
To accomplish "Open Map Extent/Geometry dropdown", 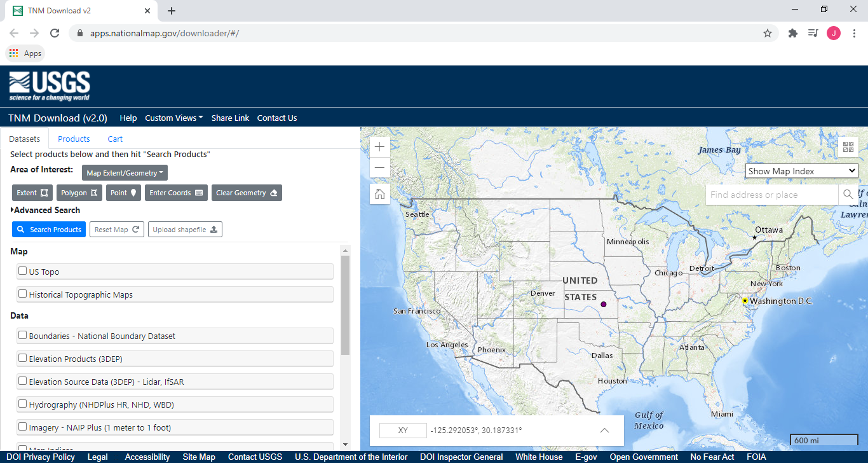I will pos(125,173).
